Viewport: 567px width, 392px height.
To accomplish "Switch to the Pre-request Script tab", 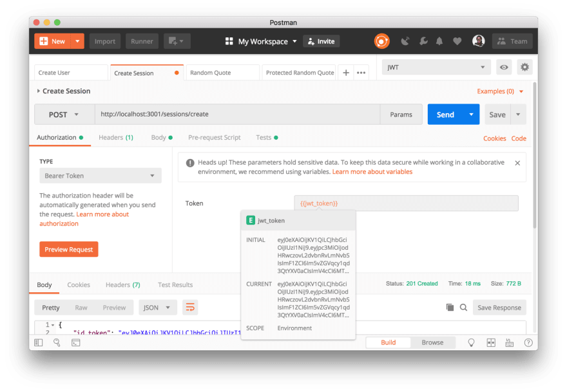I will pos(214,137).
